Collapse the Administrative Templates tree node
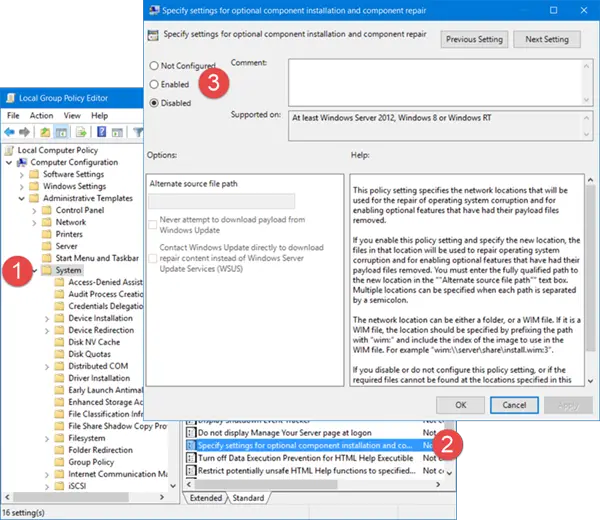This screenshot has height=520, width=600. (22, 198)
